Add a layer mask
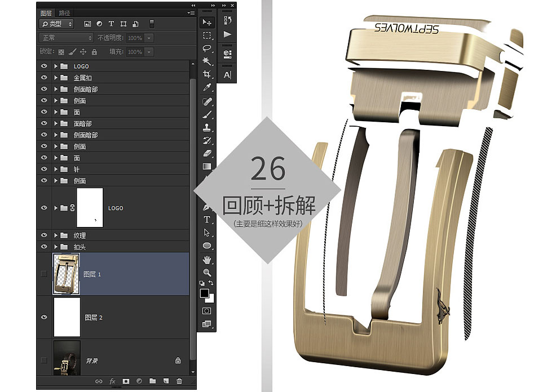 point(126,381)
